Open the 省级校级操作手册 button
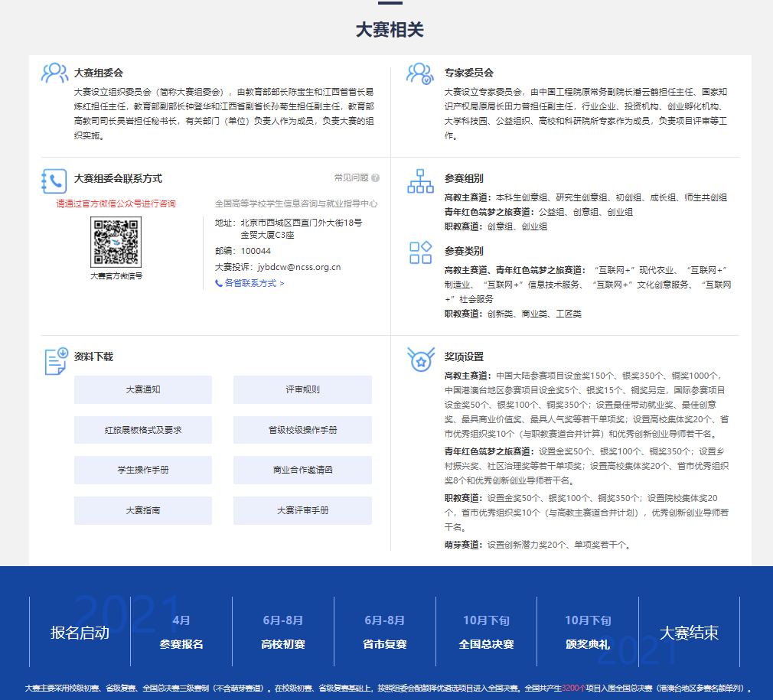The width and height of the screenshot is (773, 700). pos(302,430)
